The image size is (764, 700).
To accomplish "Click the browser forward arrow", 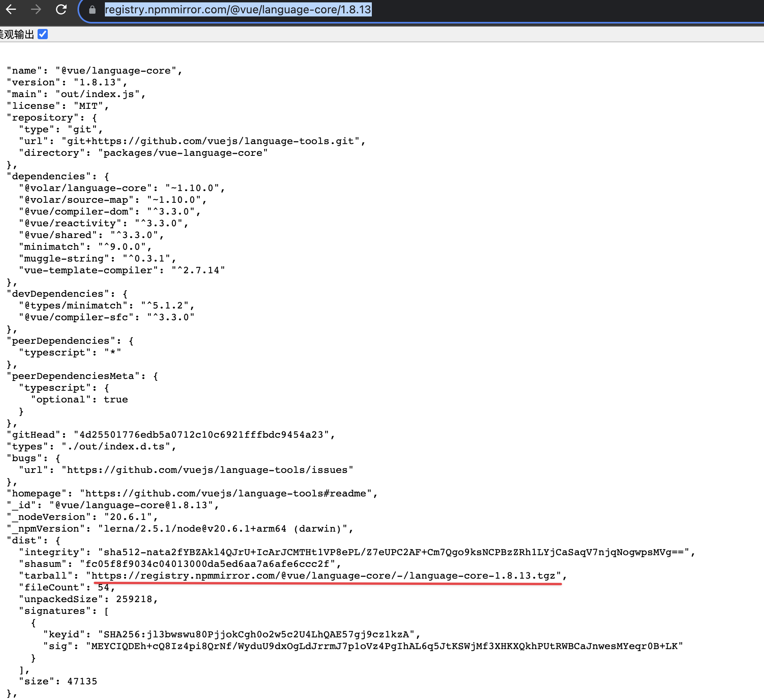I will point(36,9).
